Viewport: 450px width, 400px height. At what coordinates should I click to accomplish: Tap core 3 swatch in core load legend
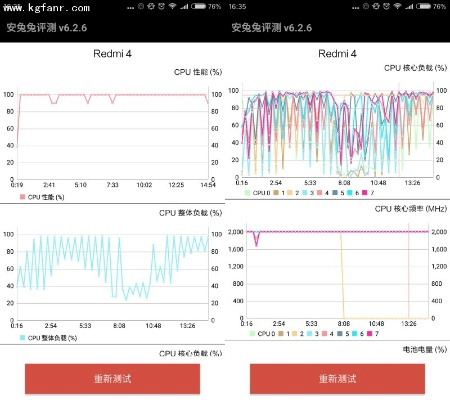click(x=305, y=193)
